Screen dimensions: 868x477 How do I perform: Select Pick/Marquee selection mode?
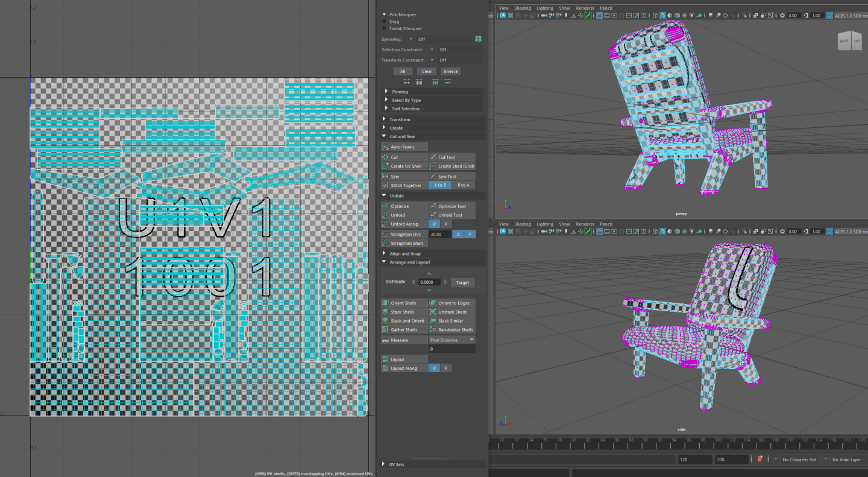(385, 14)
